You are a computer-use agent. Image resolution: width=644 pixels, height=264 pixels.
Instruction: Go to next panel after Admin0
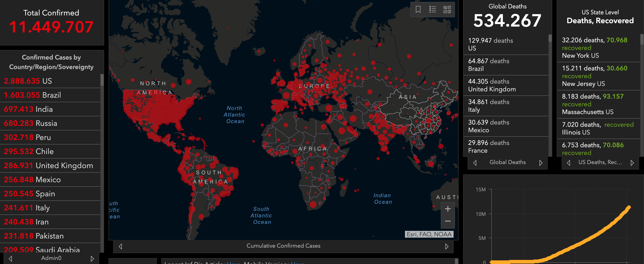coord(92,259)
